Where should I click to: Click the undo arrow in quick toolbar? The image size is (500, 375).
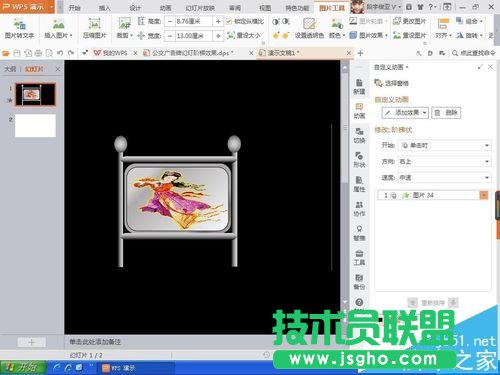[60, 53]
